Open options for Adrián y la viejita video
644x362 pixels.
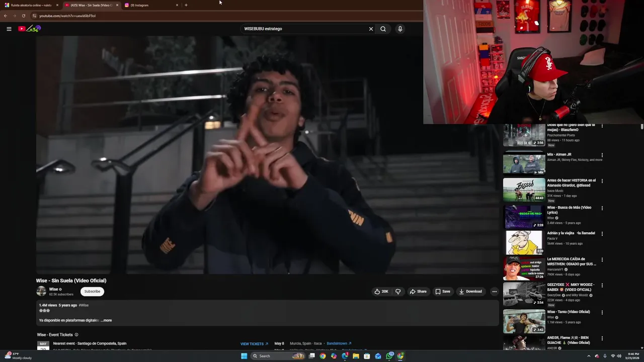[x=602, y=234]
